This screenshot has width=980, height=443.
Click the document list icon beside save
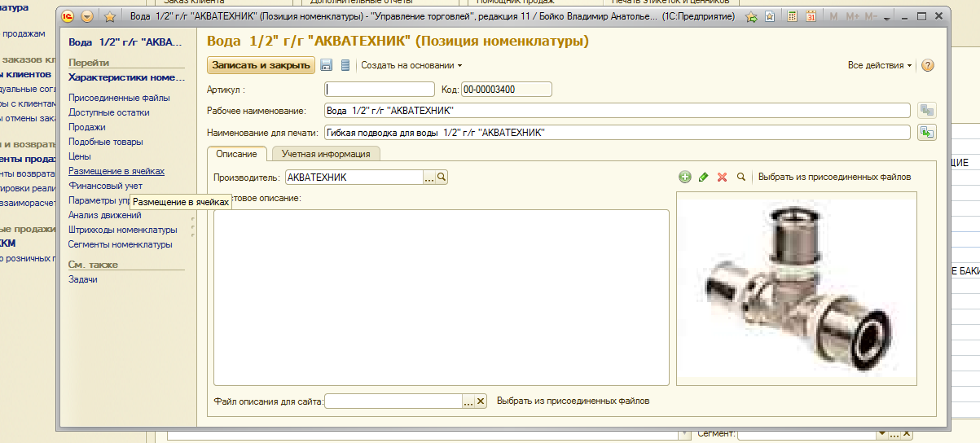(345, 65)
